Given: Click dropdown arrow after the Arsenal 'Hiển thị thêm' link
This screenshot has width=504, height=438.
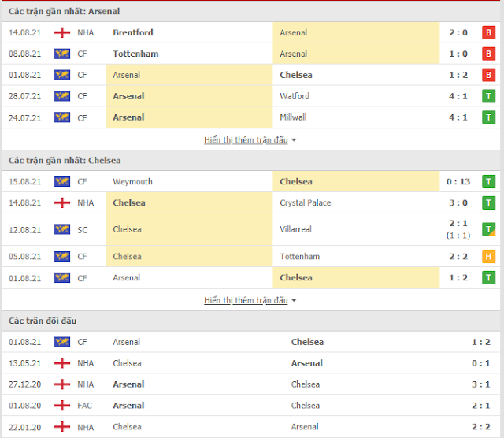Looking at the screenshot, I should 294,140.
